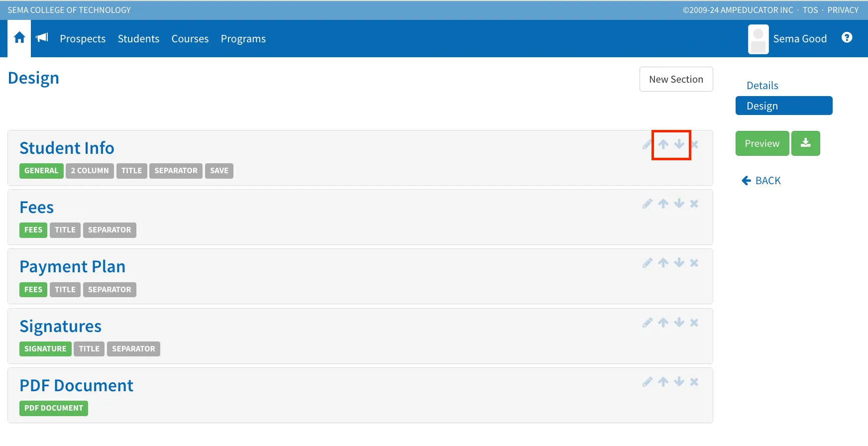Open the Students menu
Image resolution: width=868 pixels, height=446 pixels.
coord(138,39)
